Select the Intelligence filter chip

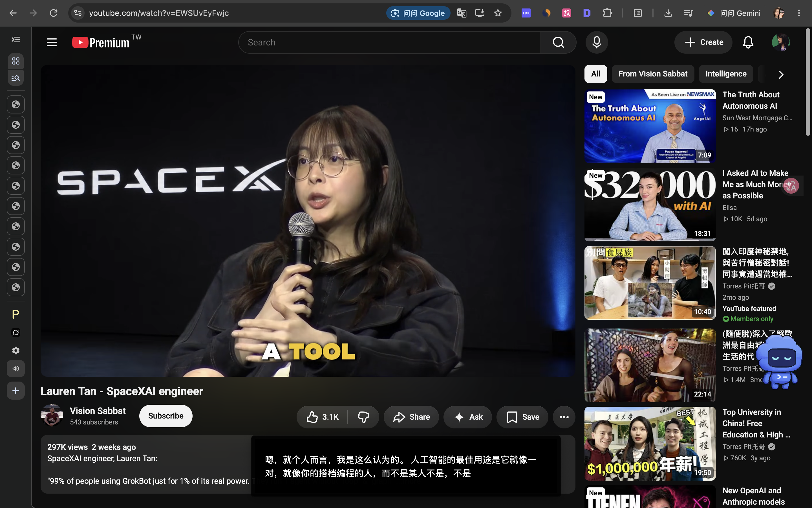coord(726,74)
